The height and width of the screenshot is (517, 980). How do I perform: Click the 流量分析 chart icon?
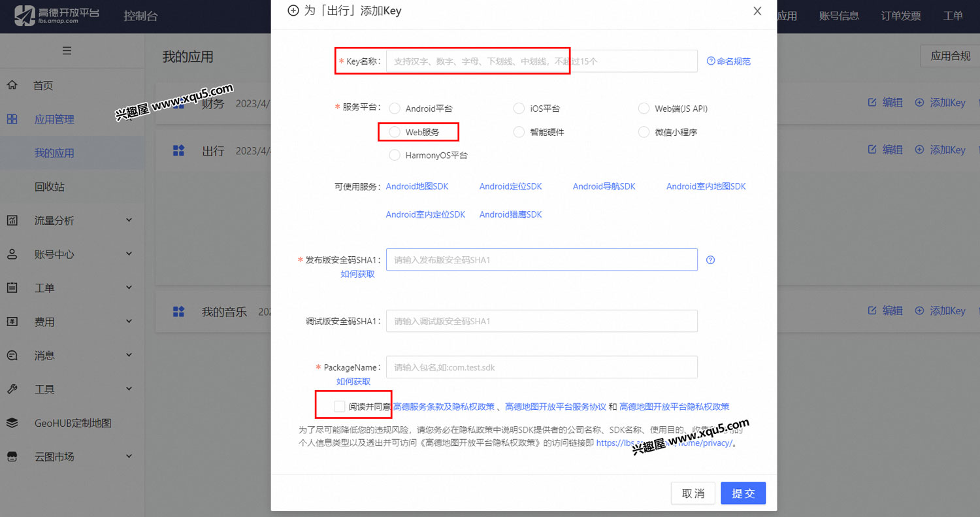pos(12,220)
